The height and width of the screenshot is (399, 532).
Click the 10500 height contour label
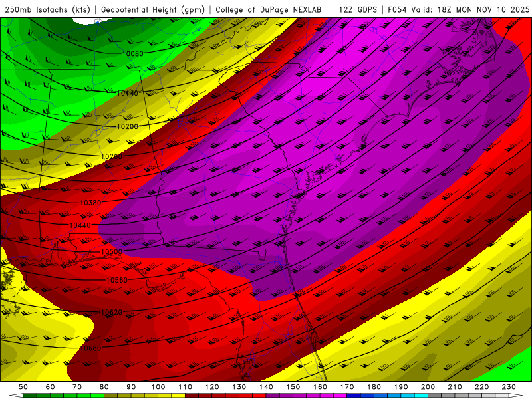(112, 252)
